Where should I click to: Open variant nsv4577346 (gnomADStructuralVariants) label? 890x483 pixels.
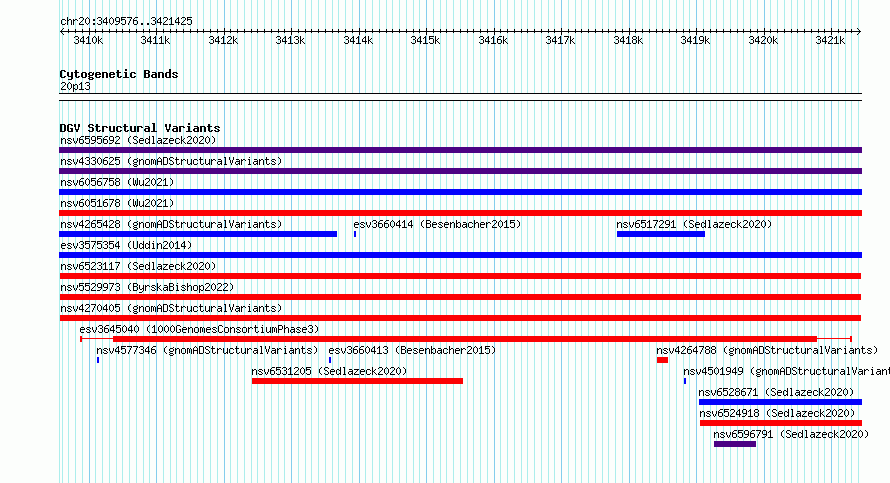[207, 350]
